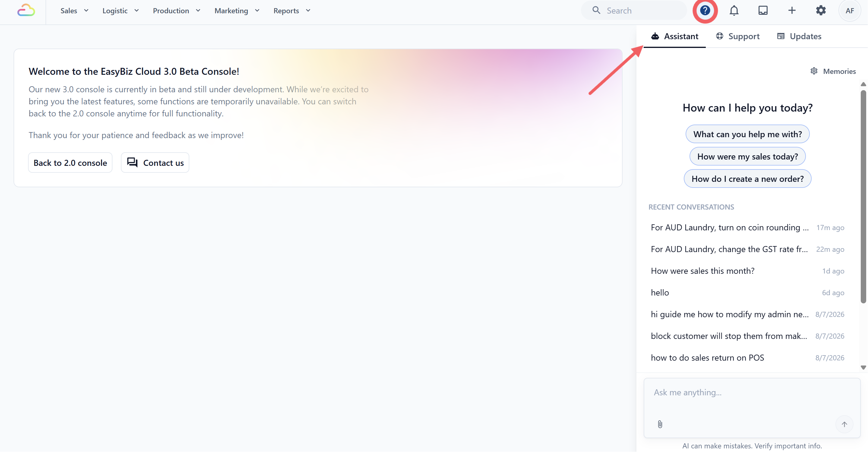The height and width of the screenshot is (452, 868).
Task: Click the Memories gear icon
Action: tap(814, 71)
